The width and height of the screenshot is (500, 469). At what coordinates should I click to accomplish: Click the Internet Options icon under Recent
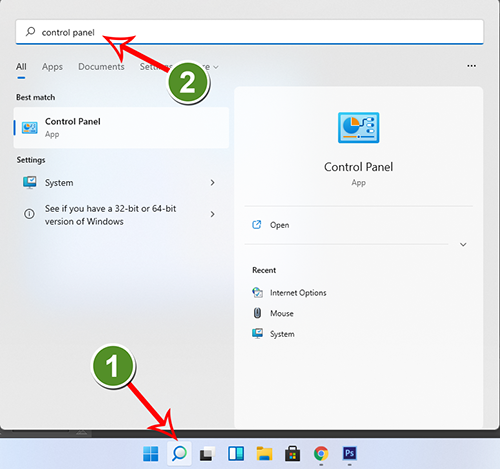[257, 292]
